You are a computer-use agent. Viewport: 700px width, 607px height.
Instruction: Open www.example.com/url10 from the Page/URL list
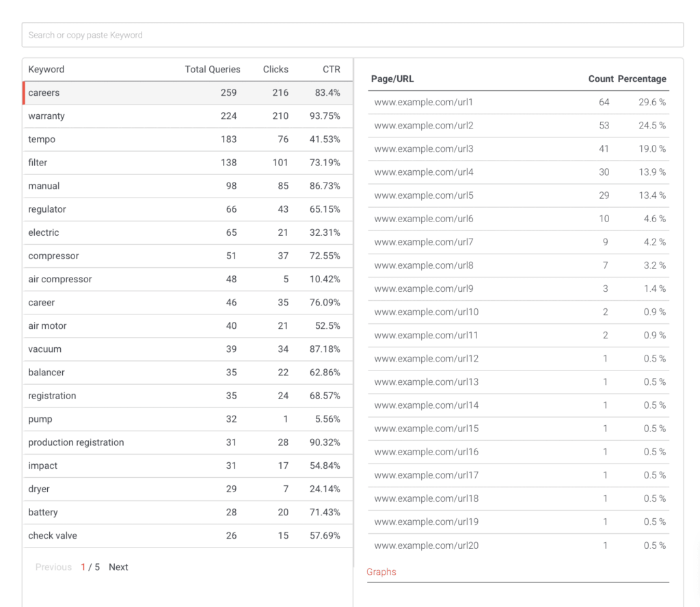coord(427,312)
